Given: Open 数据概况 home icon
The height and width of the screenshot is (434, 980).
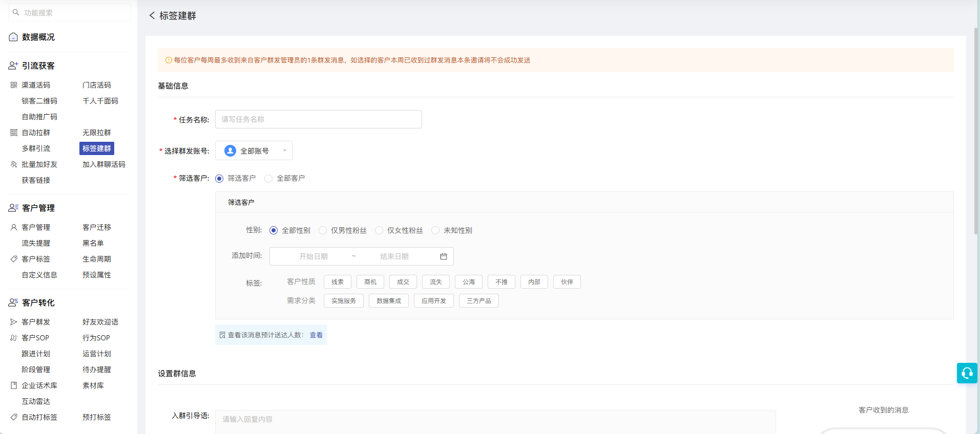Looking at the screenshot, I should click(13, 37).
